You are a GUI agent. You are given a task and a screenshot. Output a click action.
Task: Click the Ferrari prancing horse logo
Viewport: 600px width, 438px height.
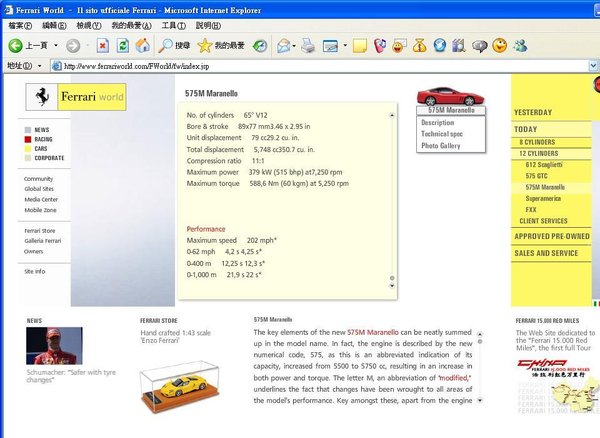[x=40, y=98]
